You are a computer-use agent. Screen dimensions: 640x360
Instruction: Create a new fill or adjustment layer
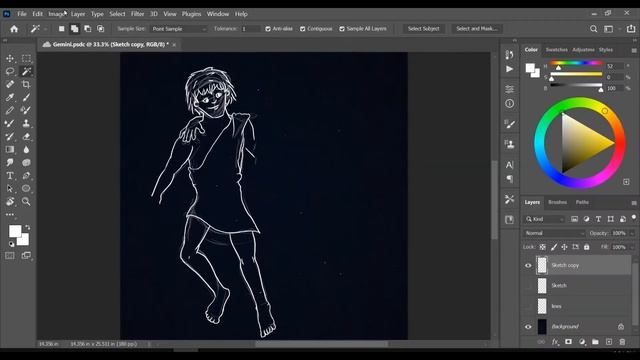[x=582, y=342]
